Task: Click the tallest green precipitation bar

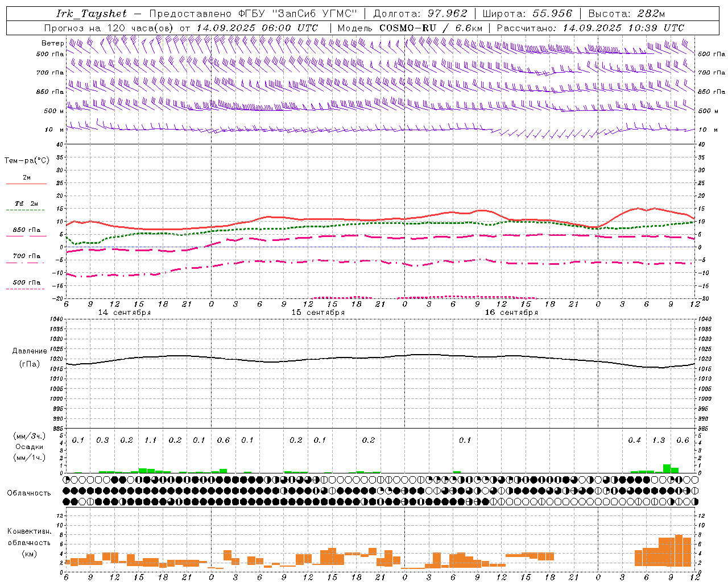Action: [x=667, y=469]
